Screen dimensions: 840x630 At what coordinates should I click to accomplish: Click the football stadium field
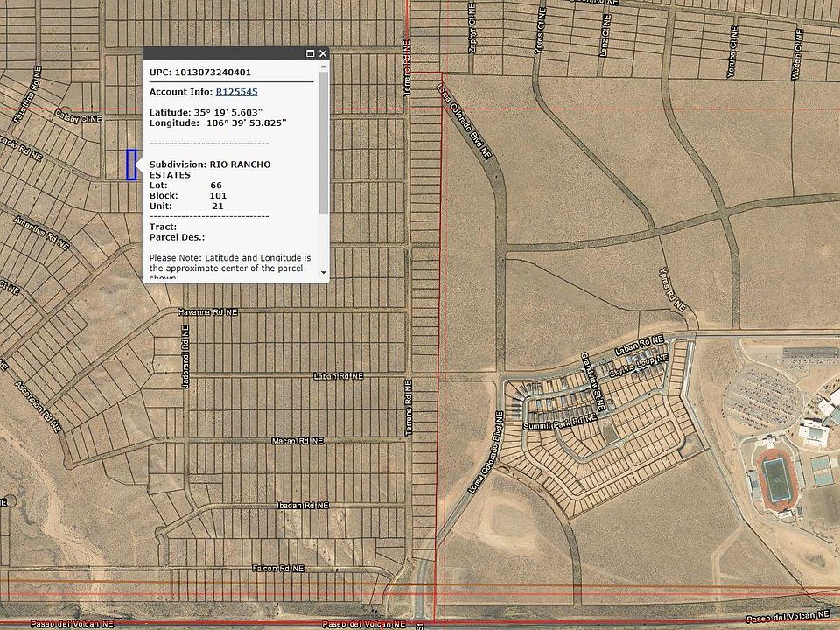click(775, 478)
